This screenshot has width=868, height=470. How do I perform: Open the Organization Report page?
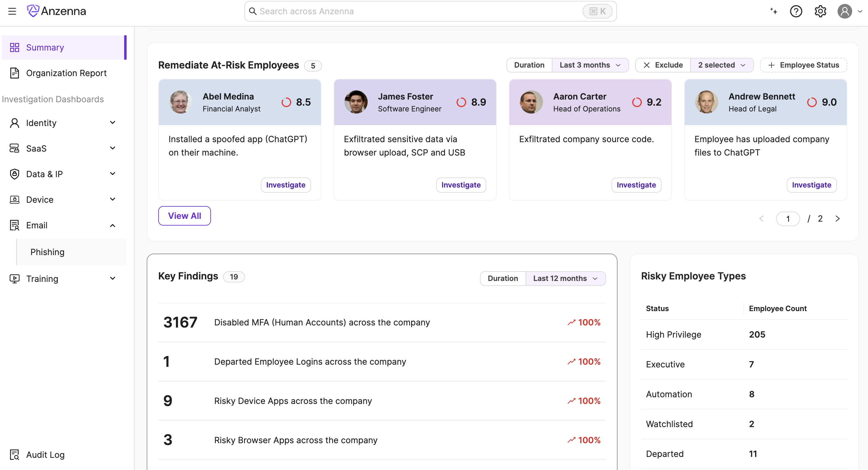click(66, 73)
